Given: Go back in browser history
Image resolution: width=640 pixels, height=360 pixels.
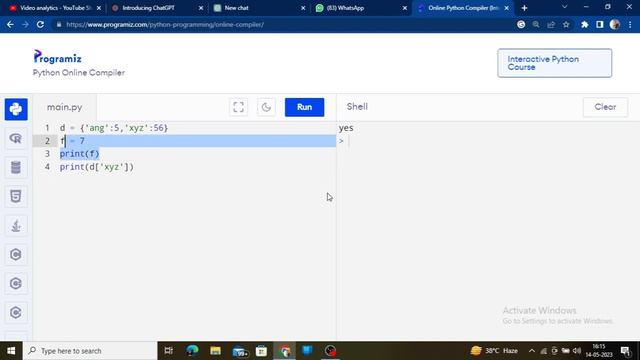Looking at the screenshot, I should pyautogui.click(x=10, y=24).
